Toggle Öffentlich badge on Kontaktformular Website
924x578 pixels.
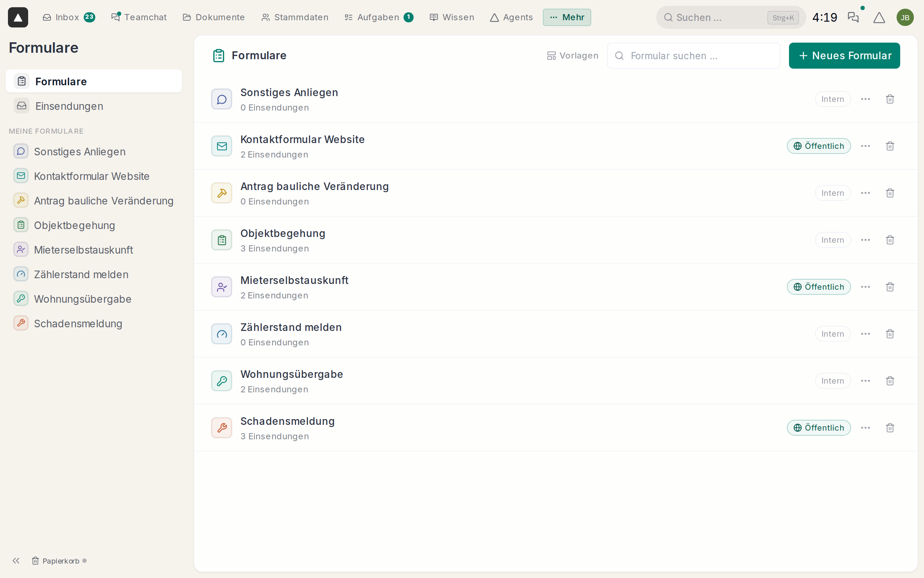(819, 146)
